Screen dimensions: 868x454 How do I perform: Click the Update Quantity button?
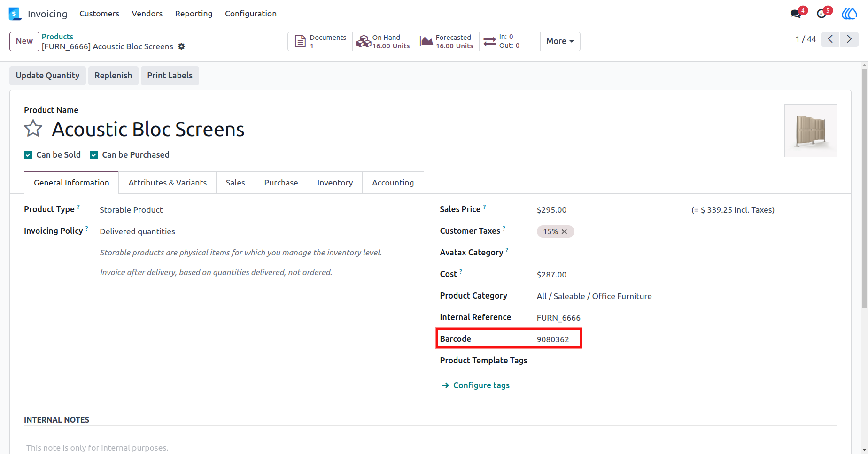[47, 76]
